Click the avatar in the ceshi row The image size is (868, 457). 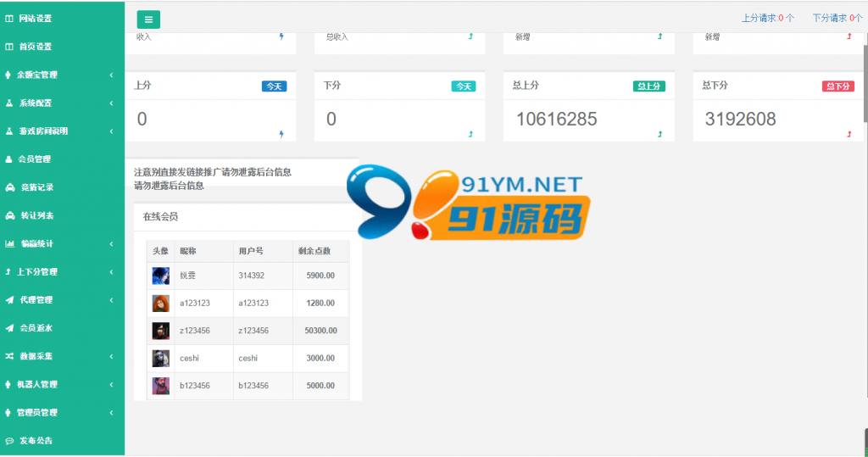(x=160, y=359)
